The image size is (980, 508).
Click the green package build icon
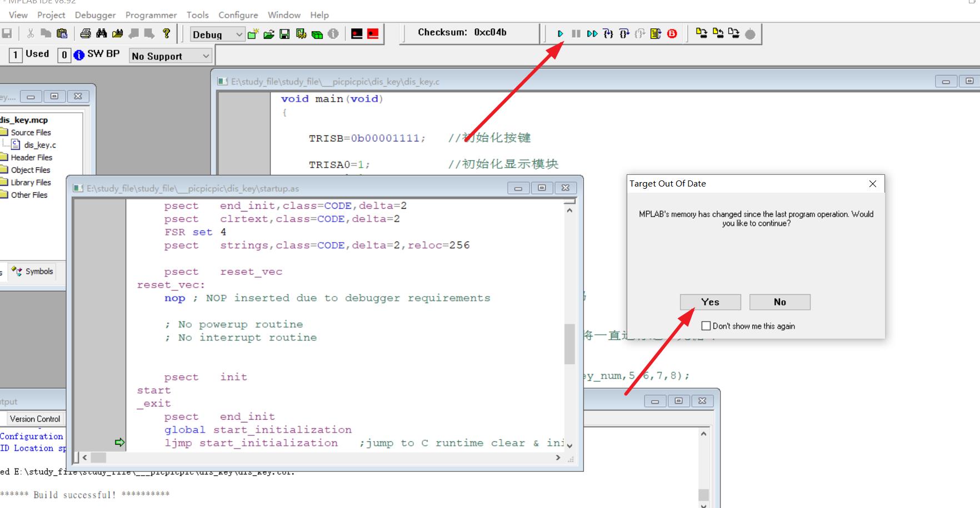pos(317,34)
